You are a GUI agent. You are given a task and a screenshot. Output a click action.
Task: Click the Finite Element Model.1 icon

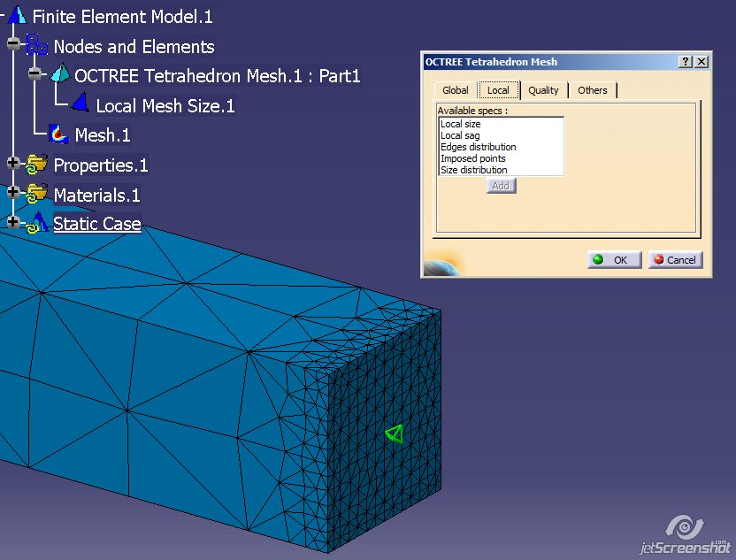18,16
